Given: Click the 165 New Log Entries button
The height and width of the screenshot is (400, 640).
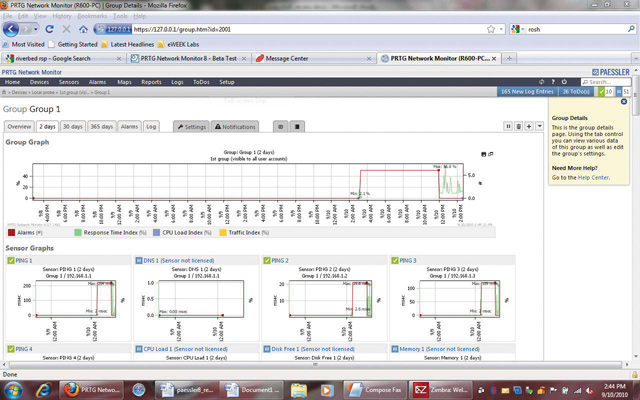Looking at the screenshot, I should 527,91.
